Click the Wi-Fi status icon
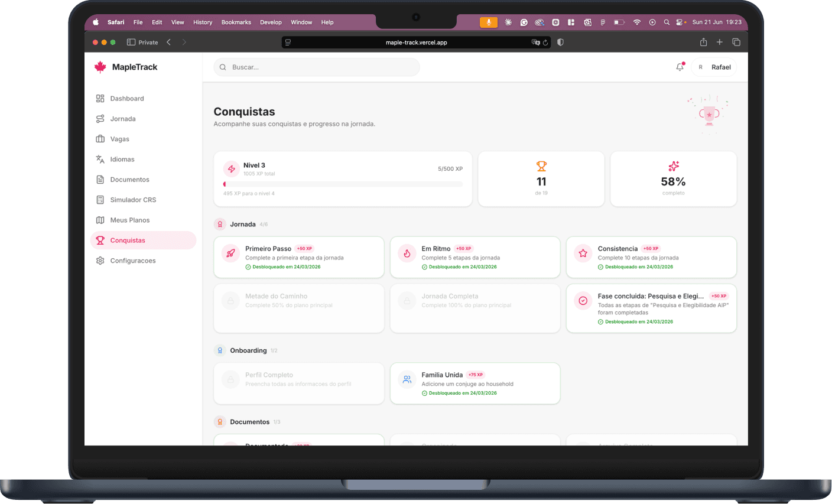The width and height of the screenshot is (832, 504). tap(637, 22)
